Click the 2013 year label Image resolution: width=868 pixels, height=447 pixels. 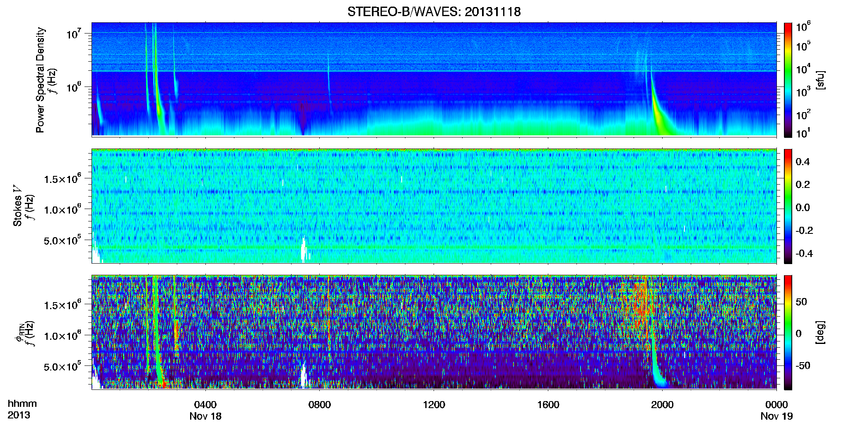click(19, 415)
